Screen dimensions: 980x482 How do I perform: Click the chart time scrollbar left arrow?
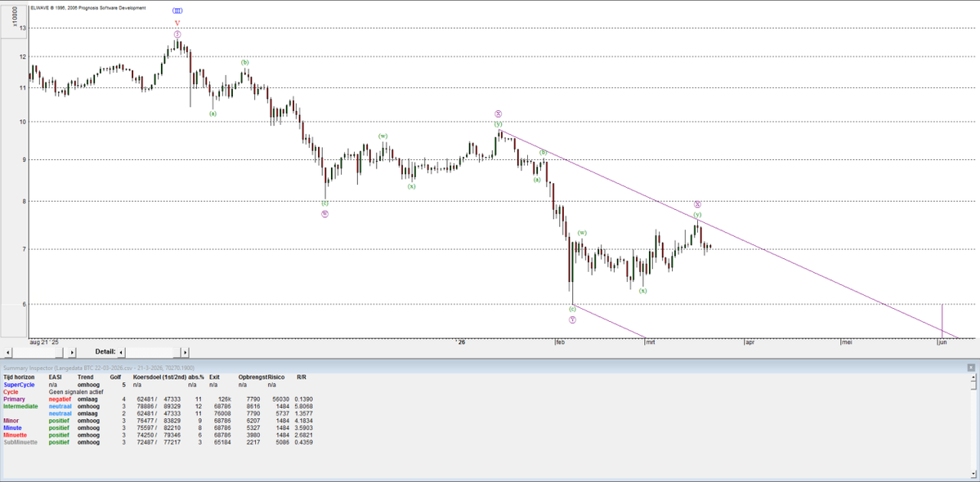pyautogui.click(x=7, y=352)
